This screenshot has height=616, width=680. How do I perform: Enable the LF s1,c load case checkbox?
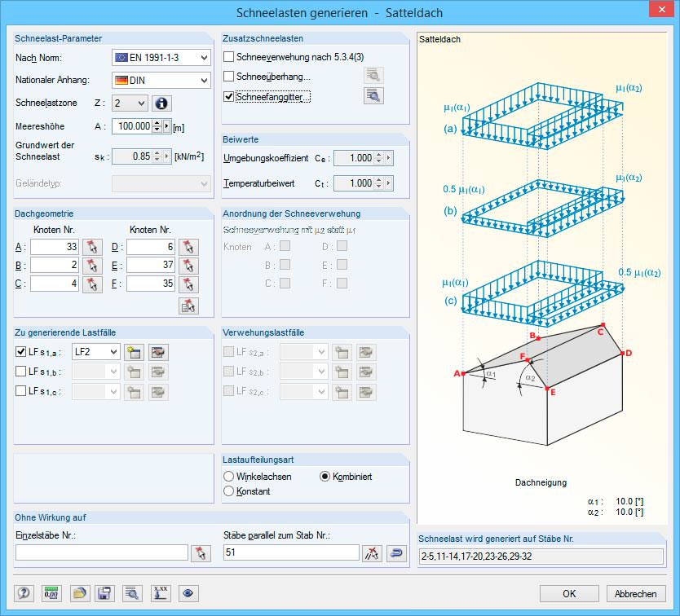[x=20, y=390]
